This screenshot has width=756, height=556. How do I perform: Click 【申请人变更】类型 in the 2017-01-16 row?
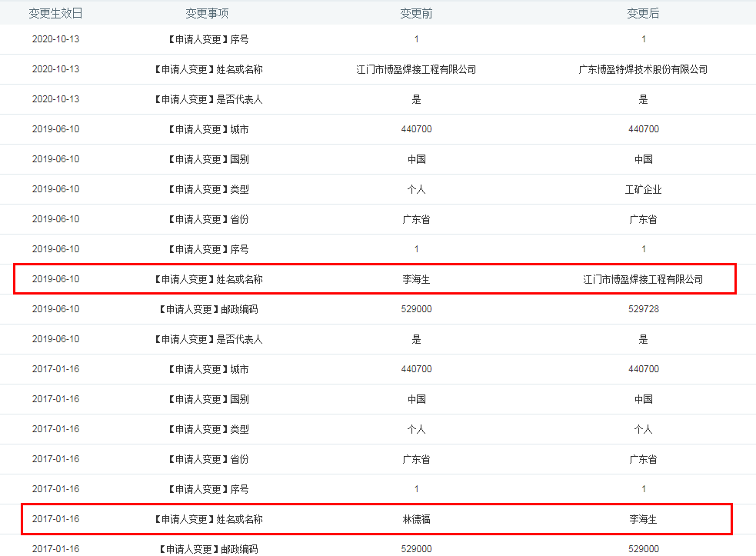(x=208, y=429)
